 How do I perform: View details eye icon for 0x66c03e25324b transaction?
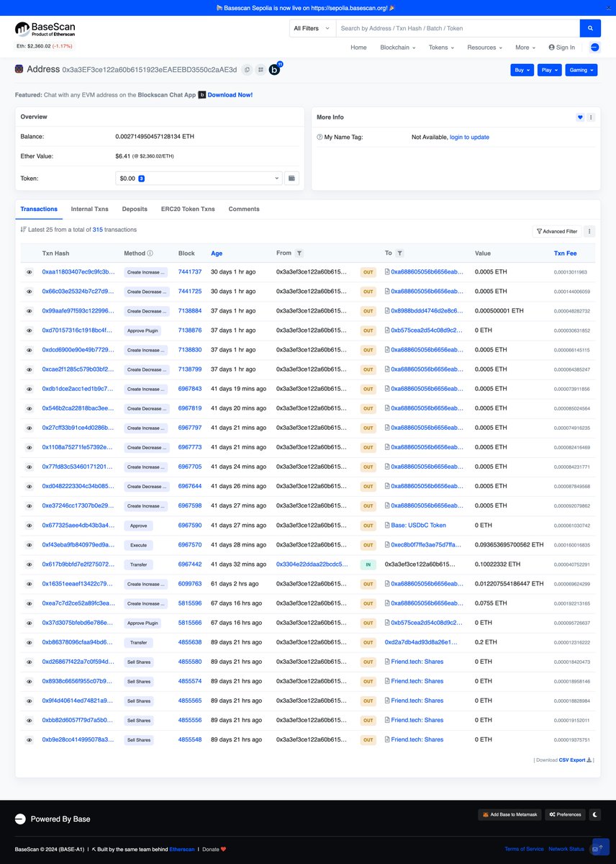[30, 292]
